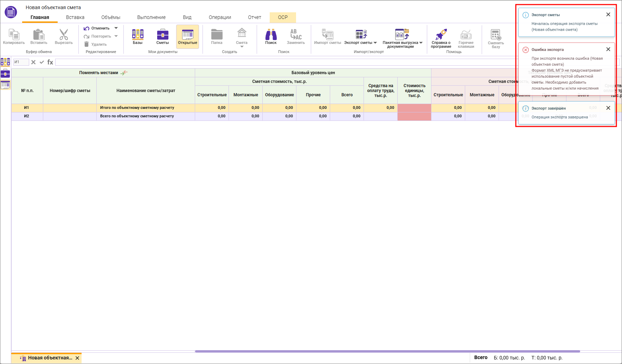622x364 pixels.
Task: Dismiss the Экспорт завершен notification
Action: click(608, 108)
